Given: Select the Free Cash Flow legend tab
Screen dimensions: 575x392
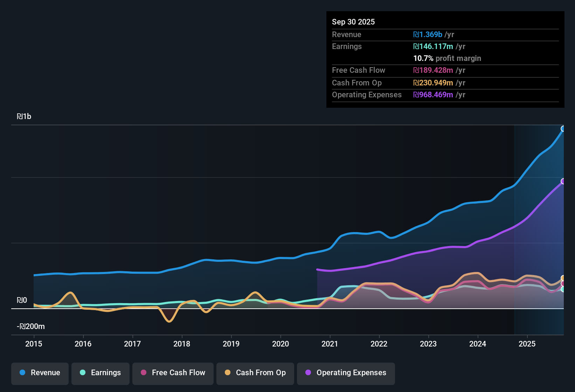Looking at the screenshot, I should point(173,373).
